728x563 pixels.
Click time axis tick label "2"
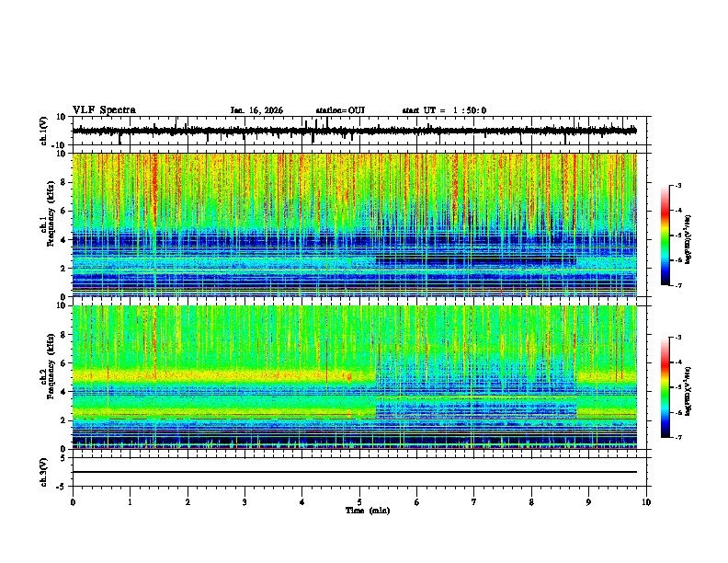pyautogui.click(x=188, y=502)
